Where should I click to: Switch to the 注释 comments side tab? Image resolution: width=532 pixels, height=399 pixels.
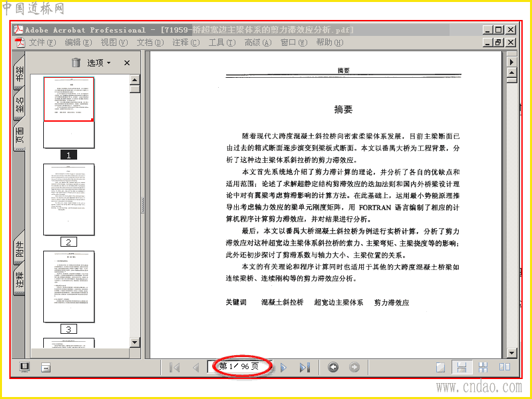20,279
